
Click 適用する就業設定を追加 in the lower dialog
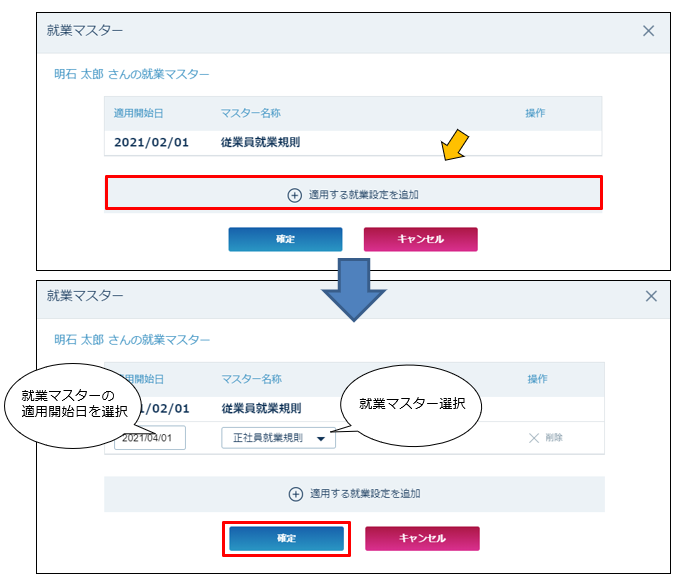(354, 494)
